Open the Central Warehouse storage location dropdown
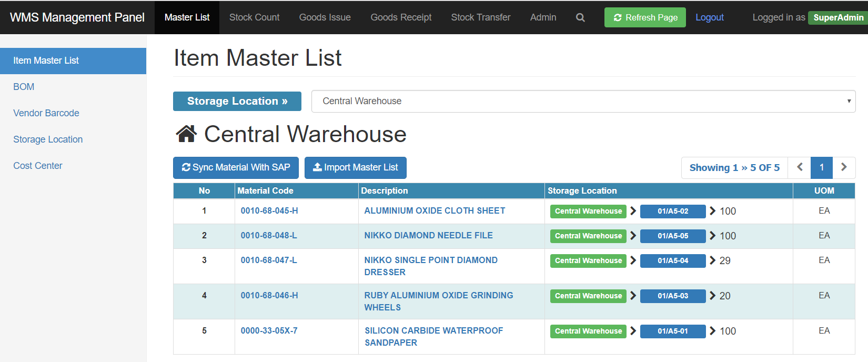This screenshot has width=868, height=362. (583, 101)
